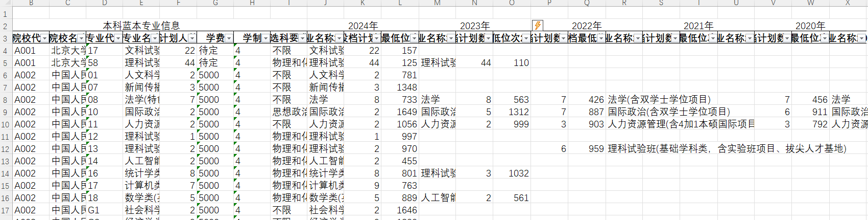This screenshot has height=220, width=868.
Task: Select the 2020年 group header cell
Action: (810, 26)
